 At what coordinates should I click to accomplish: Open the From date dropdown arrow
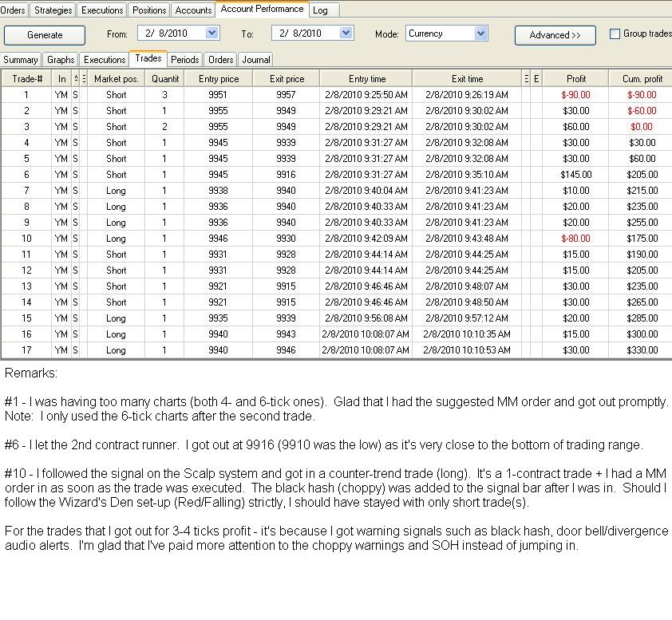click(211, 33)
